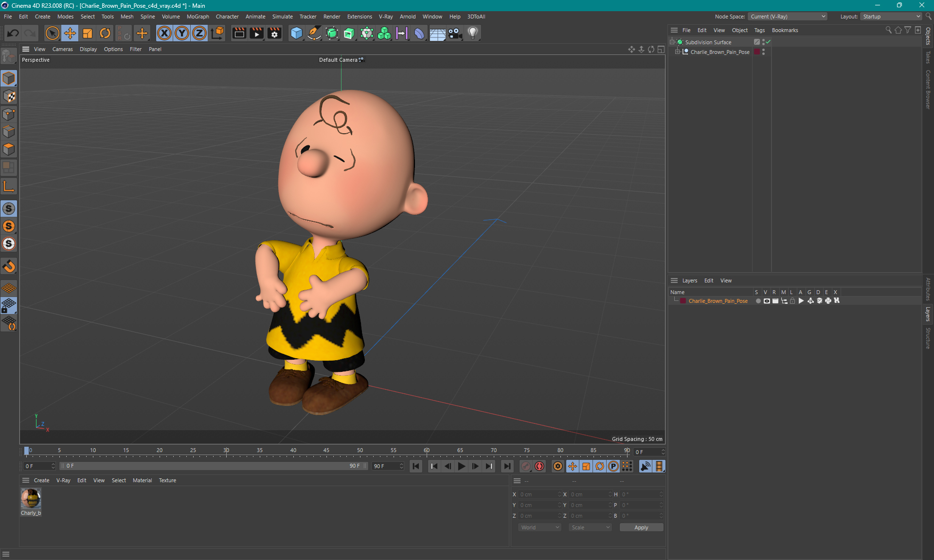934x560 pixels.
Task: Switch to Polygons mode
Action: click(x=9, y=149)
